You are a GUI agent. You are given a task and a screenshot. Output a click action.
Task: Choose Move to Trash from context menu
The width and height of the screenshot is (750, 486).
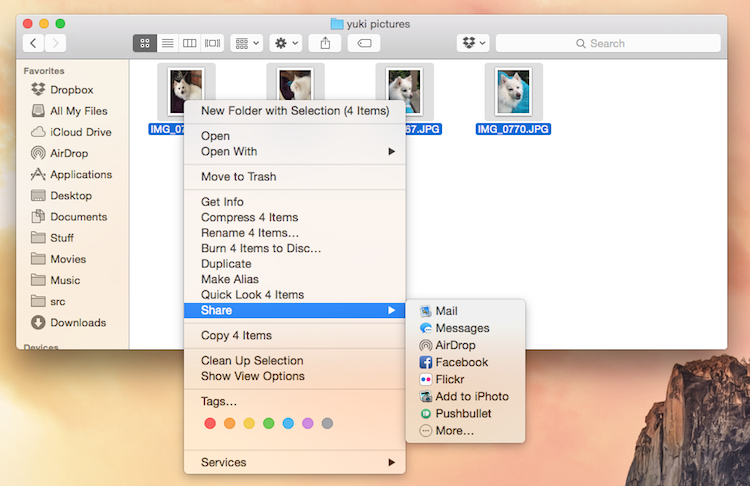tap(238, 177)
